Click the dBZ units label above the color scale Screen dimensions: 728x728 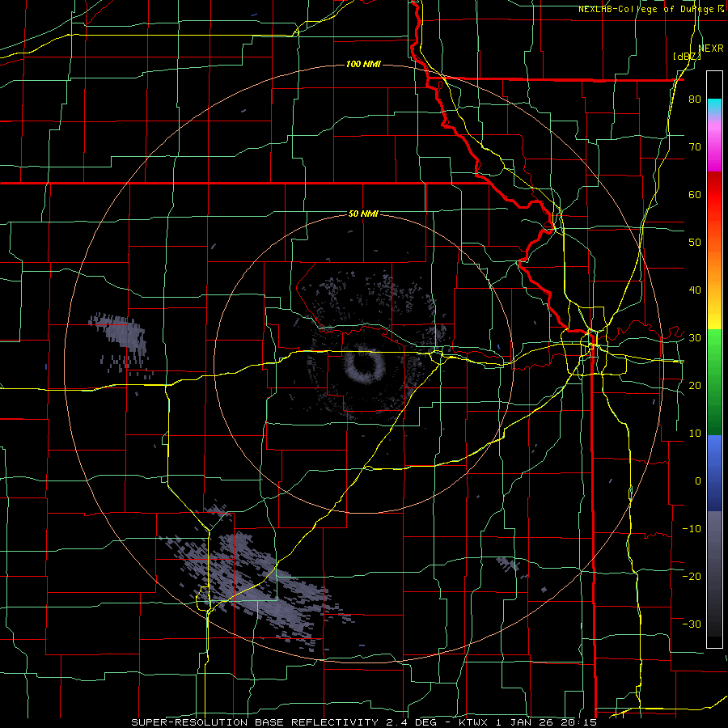tap(687, 56)
